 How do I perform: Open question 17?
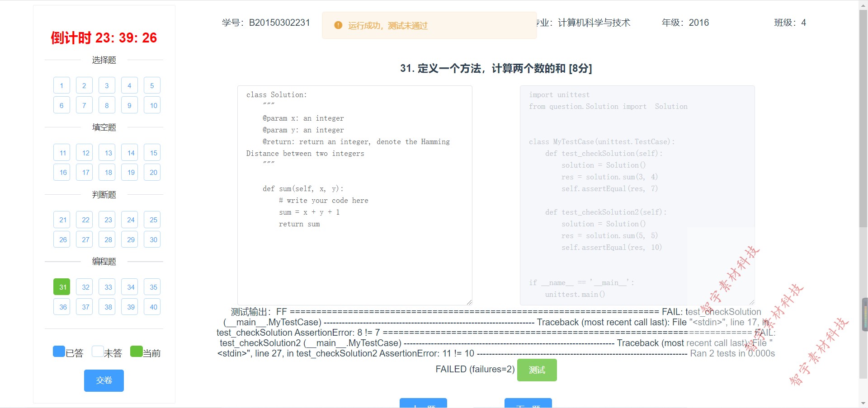point(84,172)
